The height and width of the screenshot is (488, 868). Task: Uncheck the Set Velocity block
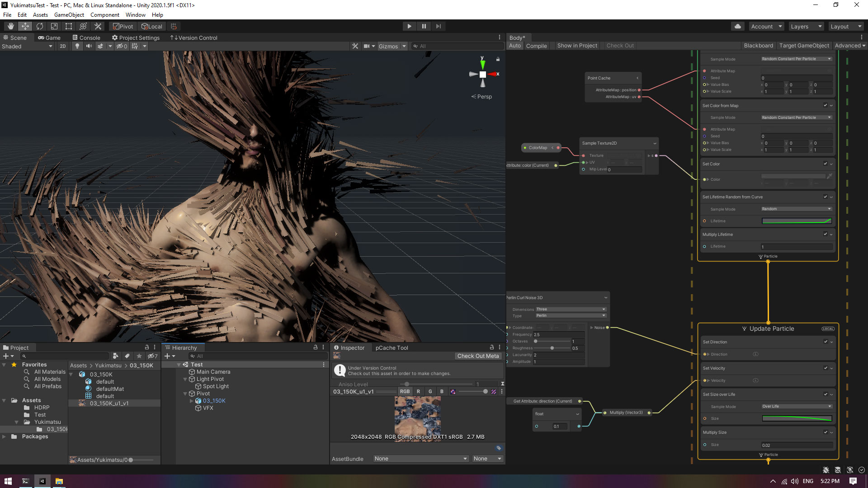coord(825,368)
